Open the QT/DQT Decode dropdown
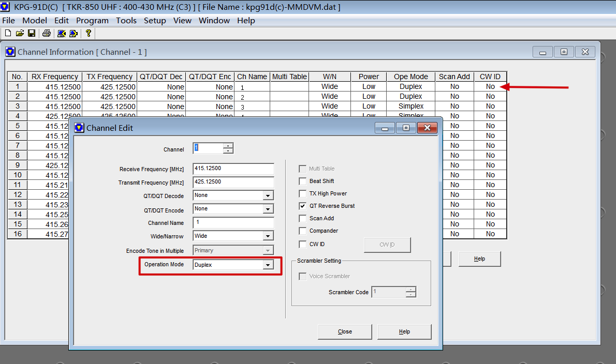 tap(268, 195)
